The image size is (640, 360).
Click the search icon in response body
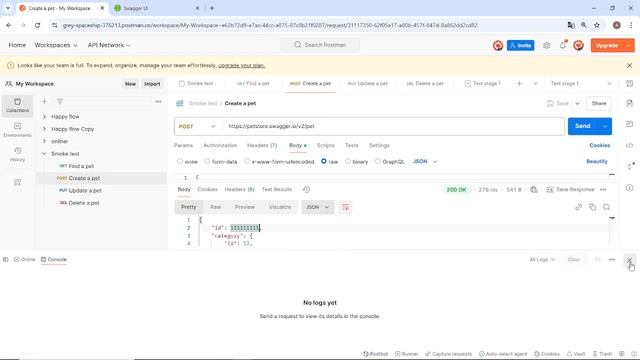[x=607, y=207]
